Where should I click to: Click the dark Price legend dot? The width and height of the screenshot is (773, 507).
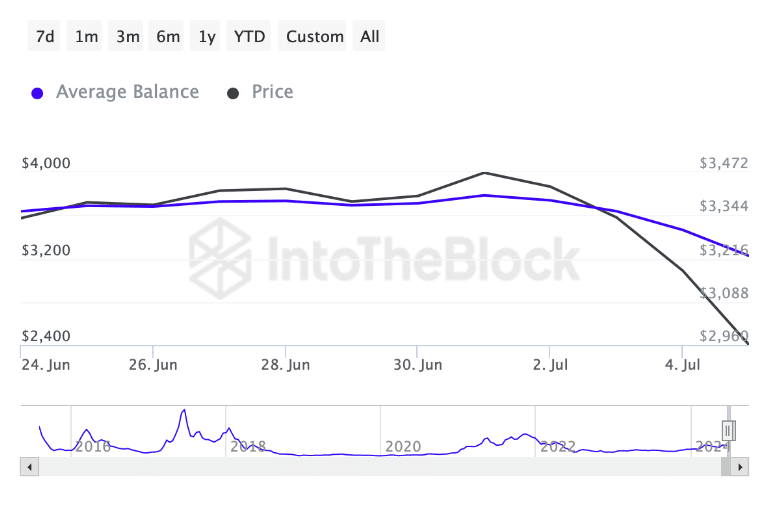point(234,93)
